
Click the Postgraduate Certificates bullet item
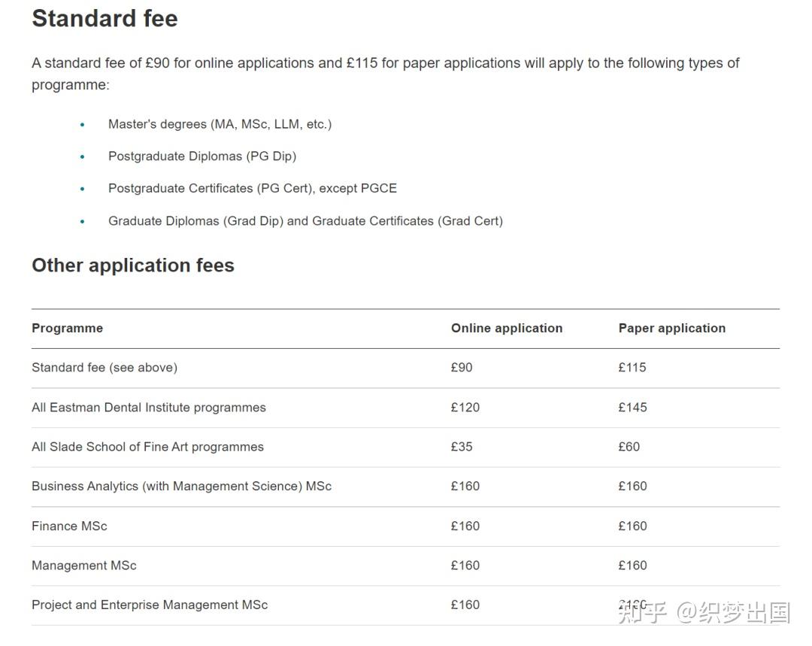252,189
